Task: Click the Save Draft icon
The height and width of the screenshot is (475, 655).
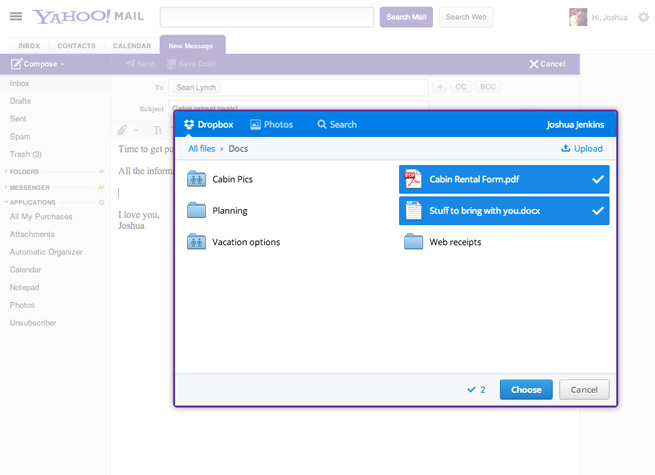Action: coord(171,64)
